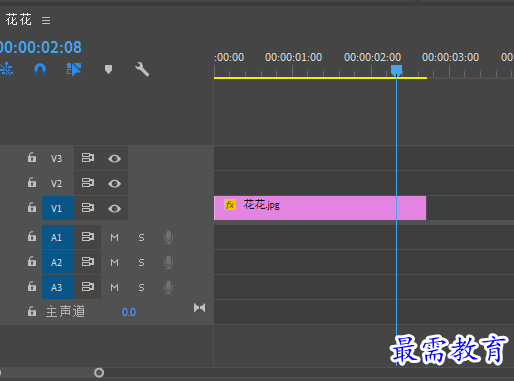The width and height of the screenshot is (514, 381).
Task: Hide V3 track output eye
Action: (x=114, y=159)
